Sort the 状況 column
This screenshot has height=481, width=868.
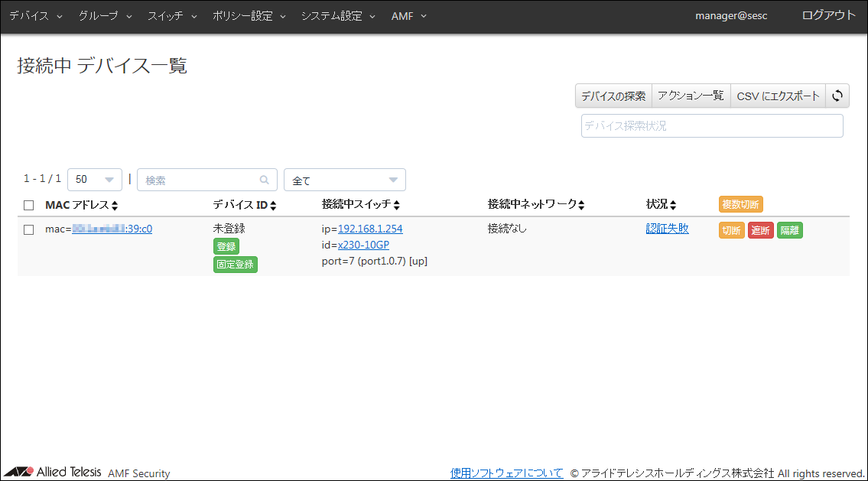(x=673, y=204)
